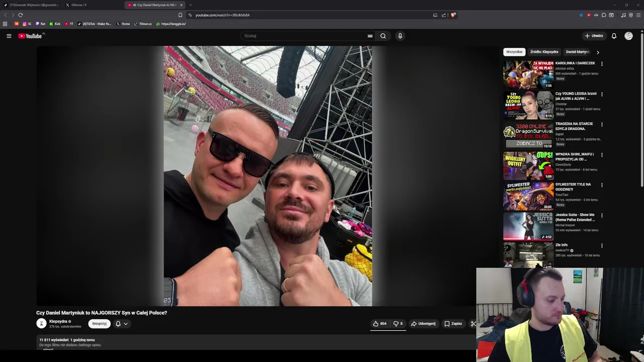
Task: Like the video with thumbs up
Action: [379, 324]
